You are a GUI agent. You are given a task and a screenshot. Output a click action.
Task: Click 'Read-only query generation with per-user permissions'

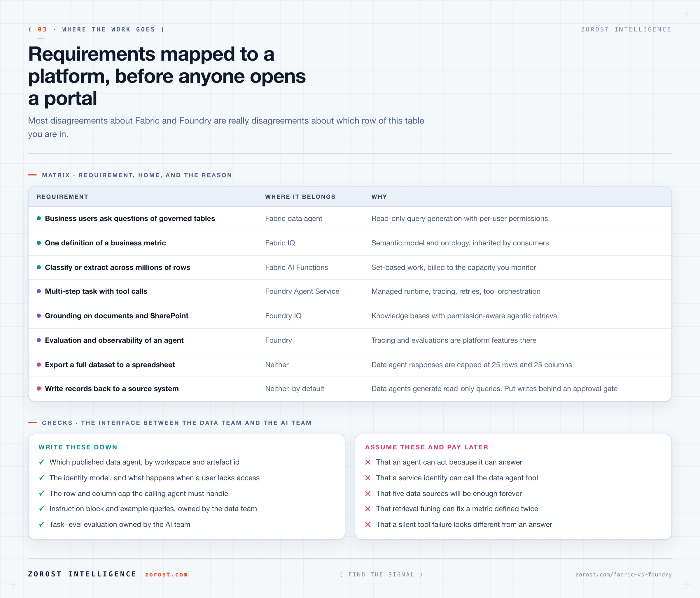click(x=459, y=218)
